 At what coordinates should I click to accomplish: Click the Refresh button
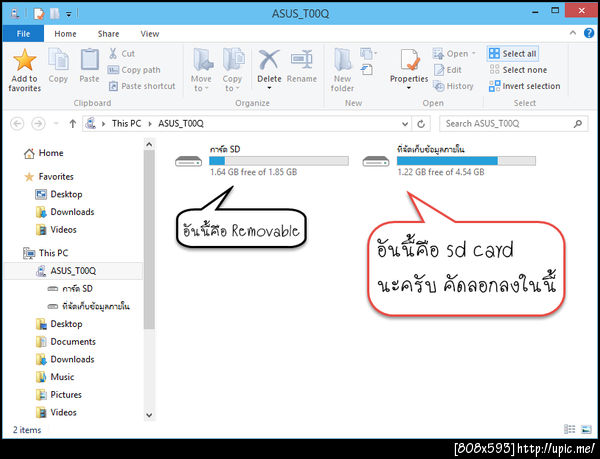tap(421, 124)
